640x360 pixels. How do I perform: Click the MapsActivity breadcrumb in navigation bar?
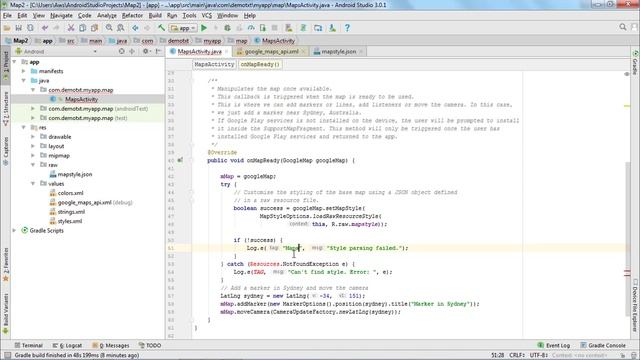[274, 41]
